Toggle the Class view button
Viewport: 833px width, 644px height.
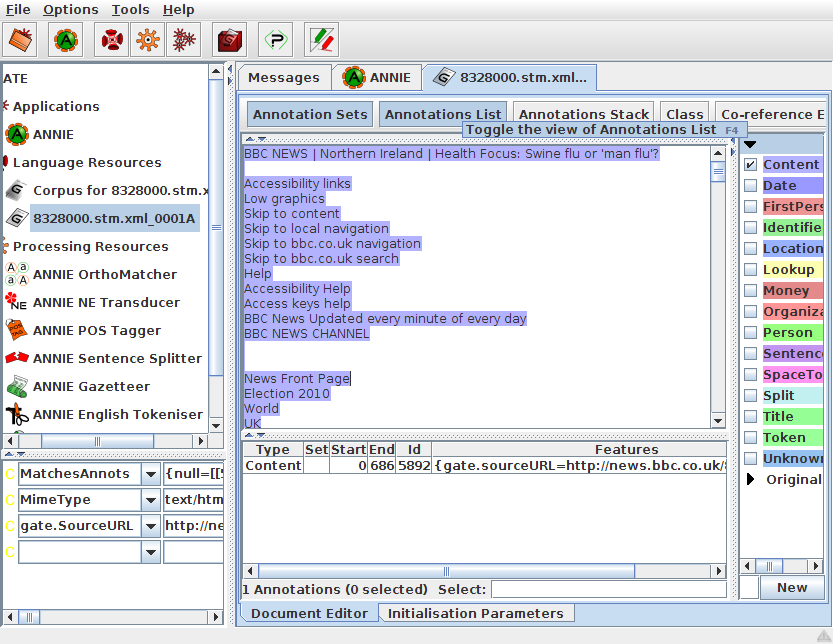click(685, 114)
